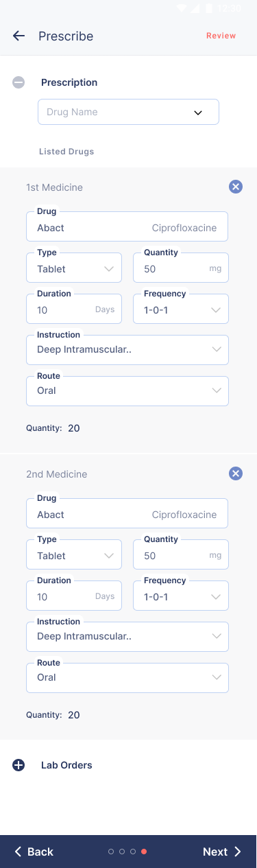
Task: Tap the Next button
Action: 222,852
